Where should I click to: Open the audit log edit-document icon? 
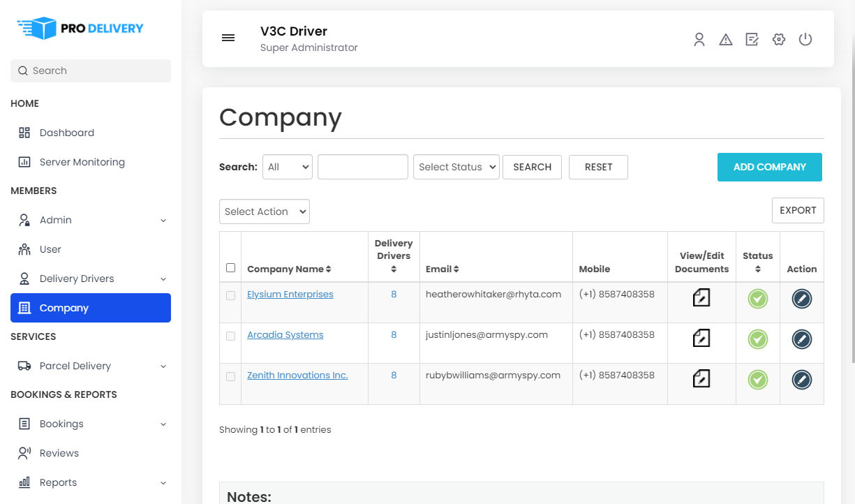(x=752, y=40)
